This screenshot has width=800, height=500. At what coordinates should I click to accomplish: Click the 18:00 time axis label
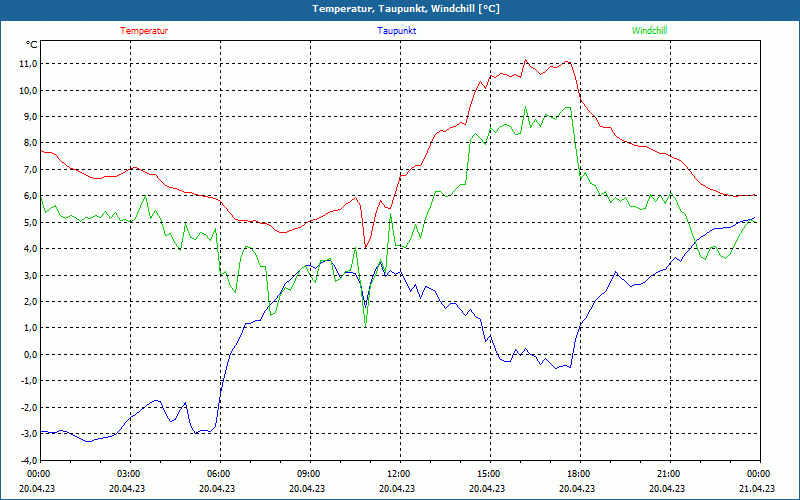tap(578, 474)
